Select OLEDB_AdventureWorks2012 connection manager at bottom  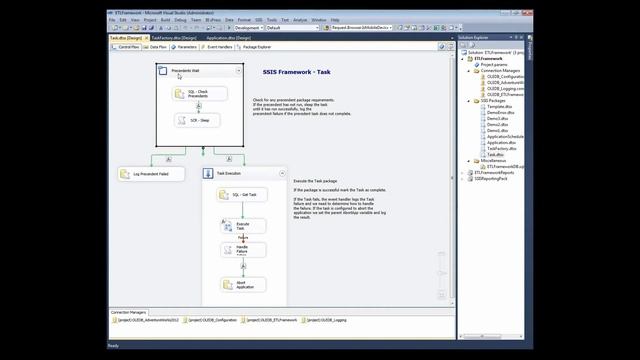(145, 320)
